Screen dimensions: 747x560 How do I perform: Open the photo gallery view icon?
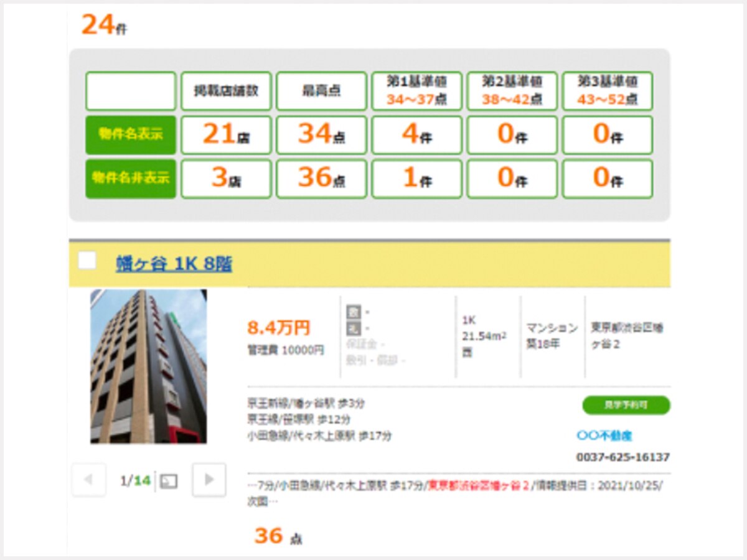pyautogui.click(x=169, y=481)
